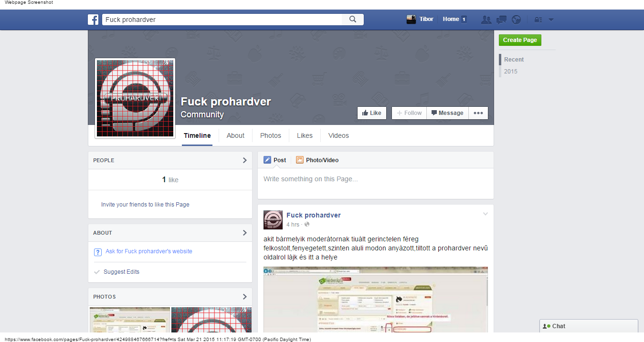Click the question mark icon beside website request
The height and width of the screenshot is (342, 644).
pos(98,252)
